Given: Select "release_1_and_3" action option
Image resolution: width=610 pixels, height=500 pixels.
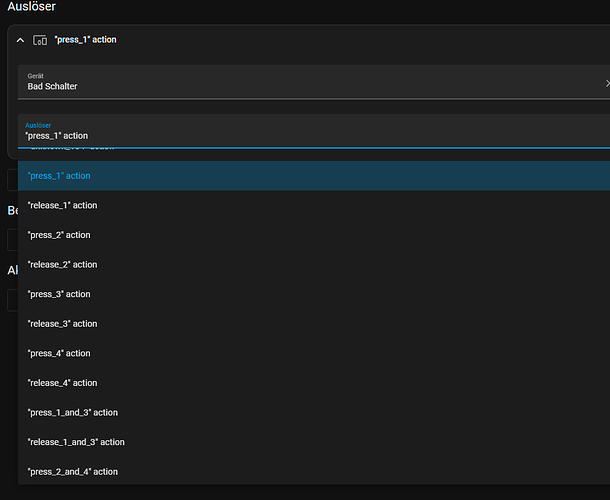Looking at the screenshot, I should 314,442.
